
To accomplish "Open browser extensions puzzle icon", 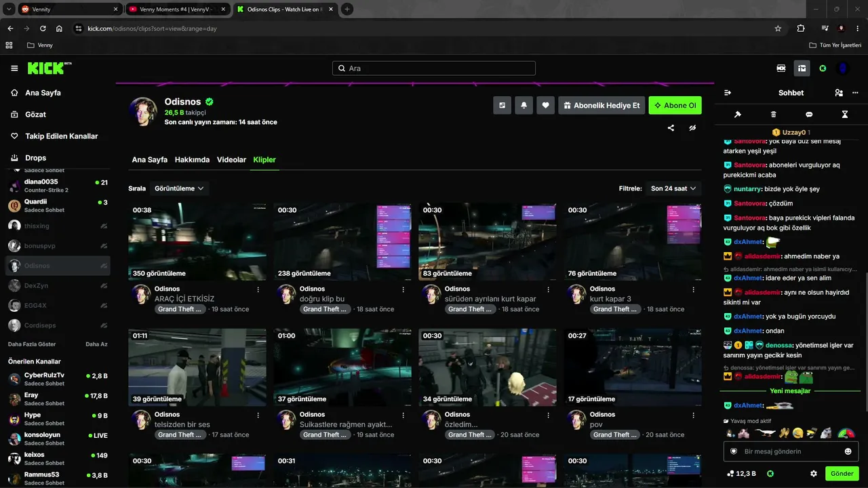I will coord(801,28).
